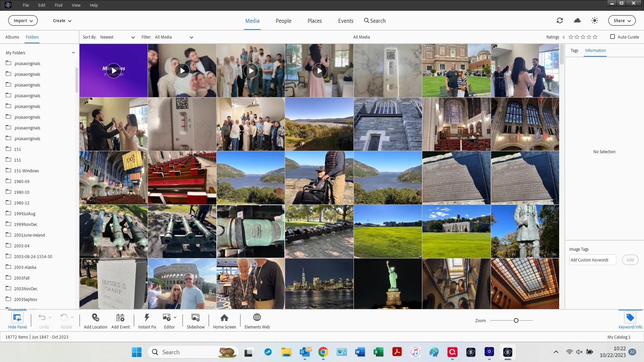Click the sync refresh icon
Image resolution: width=644 pixels, height=362 pixels.
[560, 21]
